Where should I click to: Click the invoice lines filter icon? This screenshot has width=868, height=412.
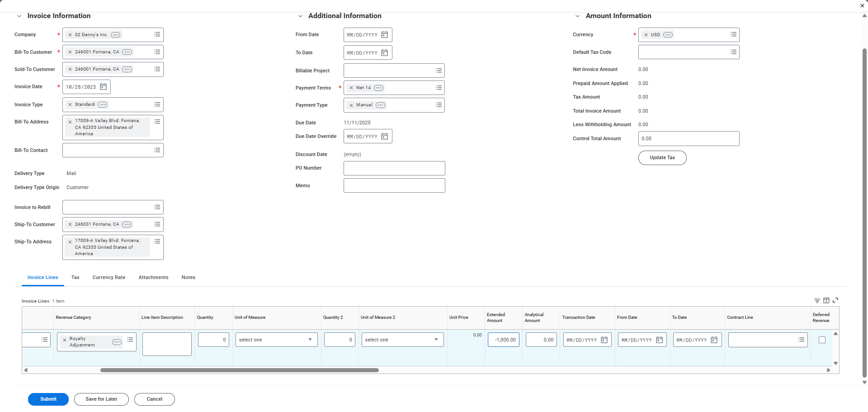tap(817, 301)
